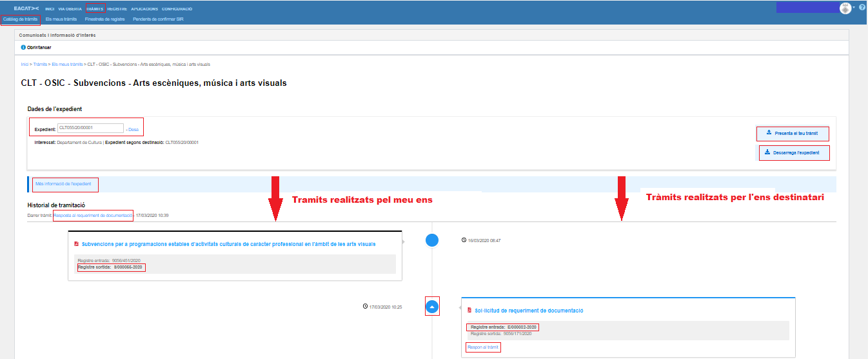
Task: Click the help question mark icon
Action: (x=862, y=8)
